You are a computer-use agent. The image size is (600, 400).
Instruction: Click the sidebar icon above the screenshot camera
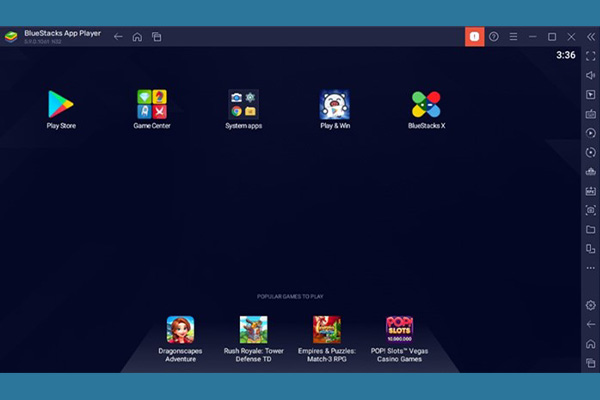coord(590,191)
